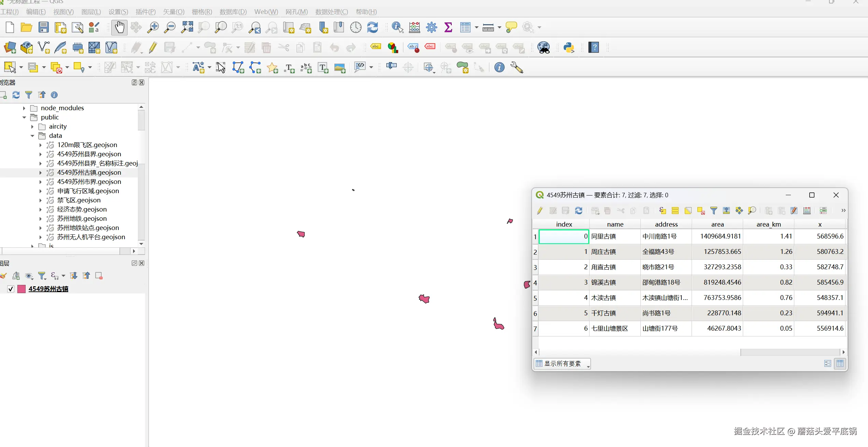Select the Pan Map hand tool
868x447 pixels.
click(119, 27)
